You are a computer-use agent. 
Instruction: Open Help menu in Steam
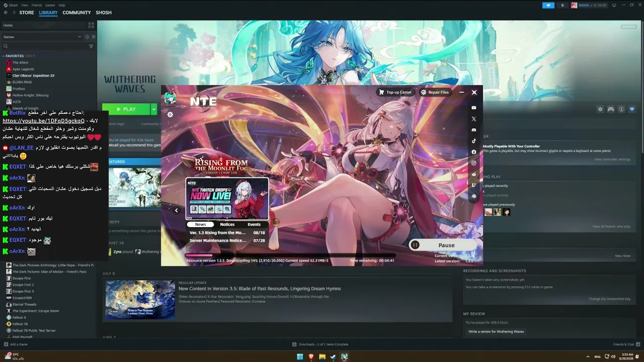pyautogui.click(x=62, y=5)
